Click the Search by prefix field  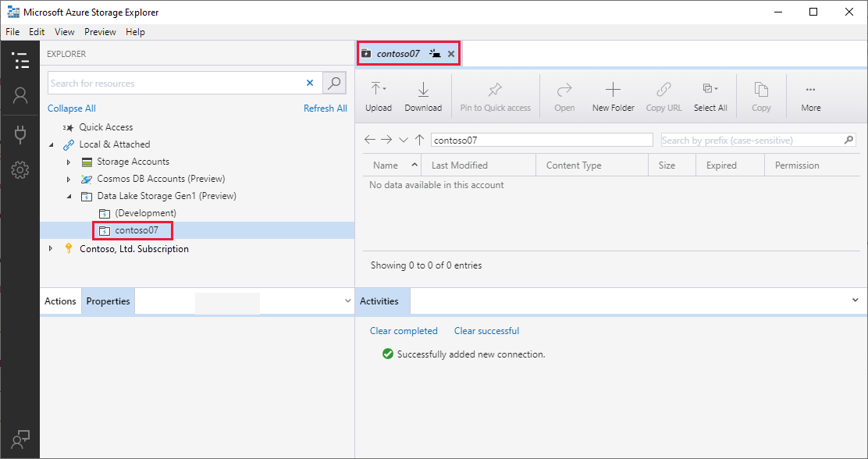point(759,140)
